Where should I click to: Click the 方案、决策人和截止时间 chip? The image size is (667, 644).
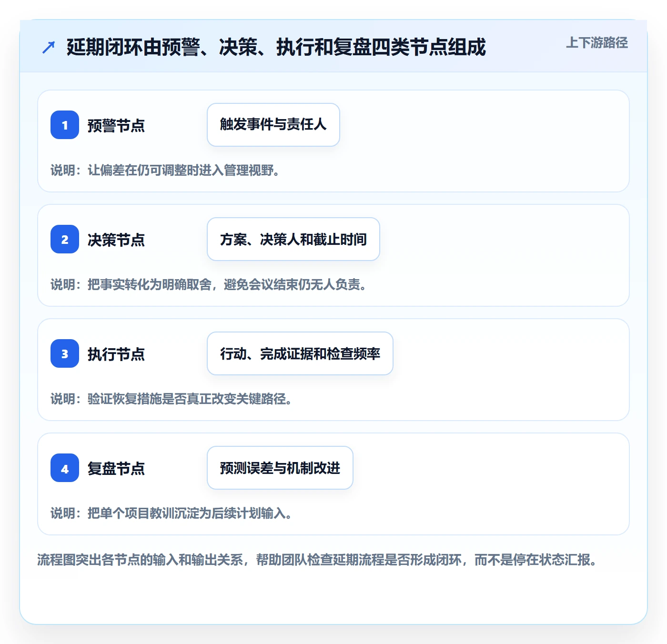293,239
